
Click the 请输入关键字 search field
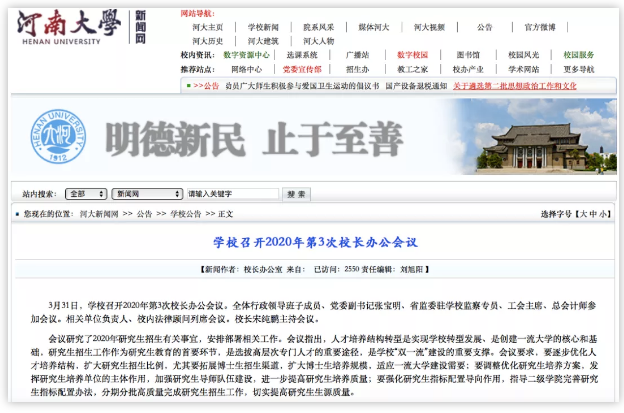click(x=233, y=194)
